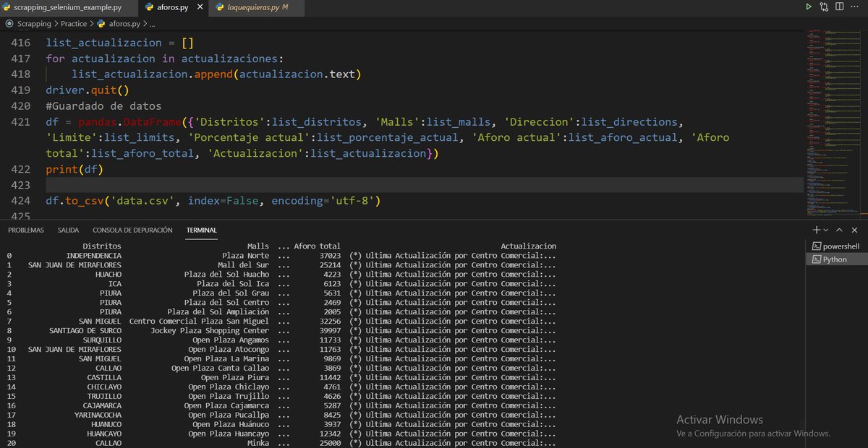Open the SALIDA panel tab

pos(68,230)
